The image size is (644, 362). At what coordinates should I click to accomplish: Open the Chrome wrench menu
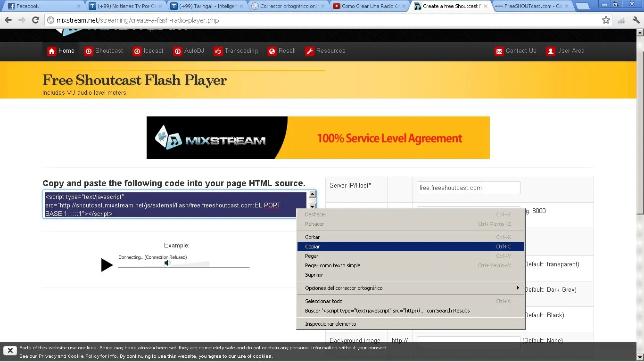(x=636, y=20)
